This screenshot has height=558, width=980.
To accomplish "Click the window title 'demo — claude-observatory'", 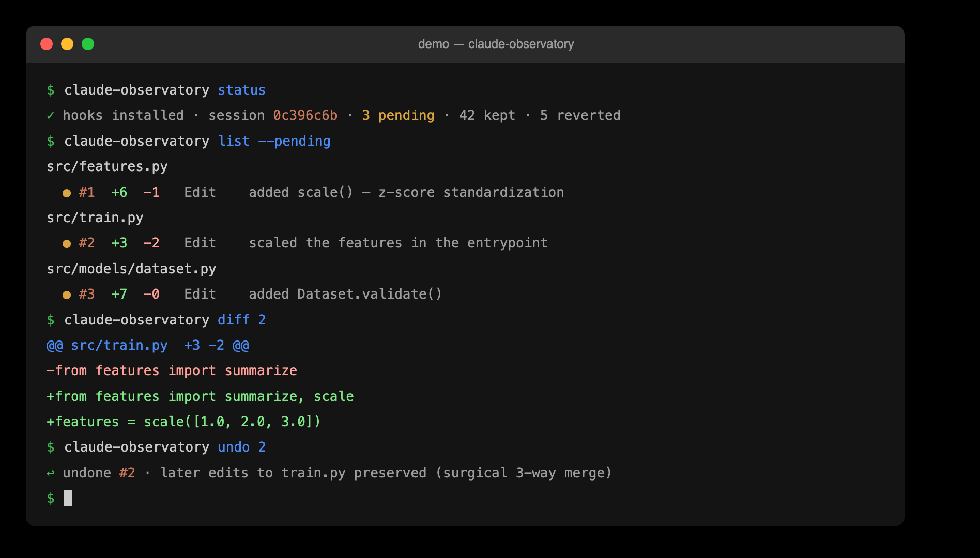I will point(496,44).
